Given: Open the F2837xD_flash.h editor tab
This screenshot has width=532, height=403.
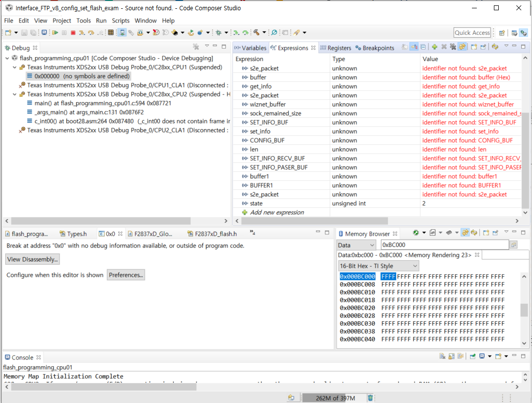Looking at the screenshot, I should click(212, 234).
